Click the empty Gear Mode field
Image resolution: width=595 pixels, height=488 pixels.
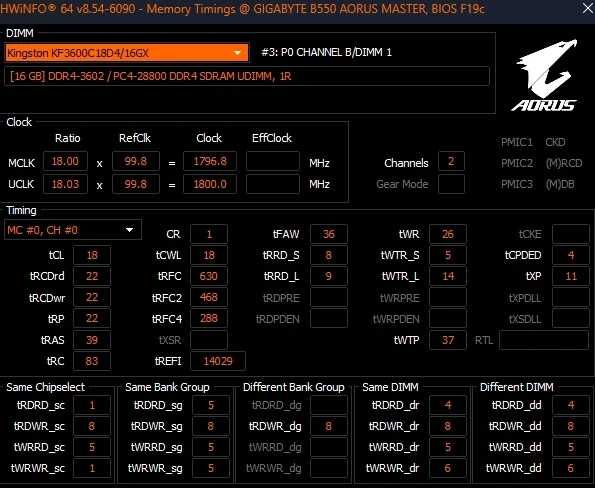[451, 184]
